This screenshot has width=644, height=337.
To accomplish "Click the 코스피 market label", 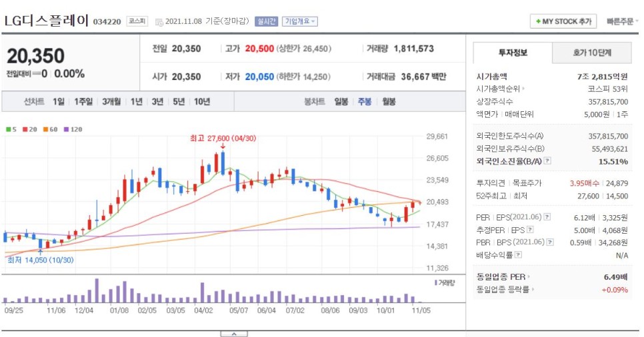I will [x=137, y=21].
